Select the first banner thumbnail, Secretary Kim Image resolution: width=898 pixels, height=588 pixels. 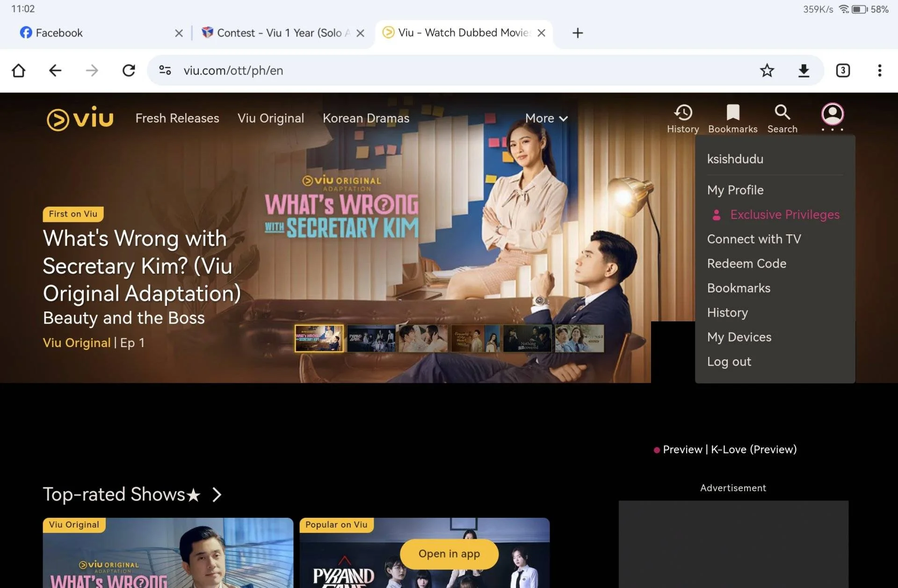319,338
